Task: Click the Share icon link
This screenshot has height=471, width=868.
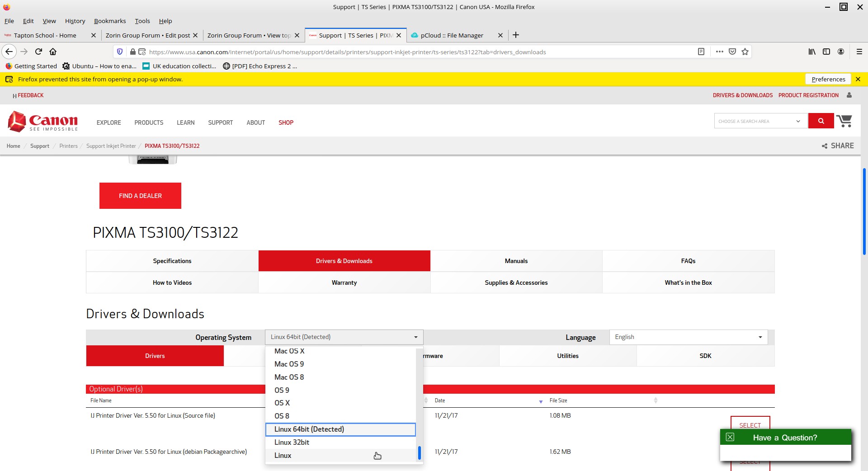Action: tap(837, 146)
